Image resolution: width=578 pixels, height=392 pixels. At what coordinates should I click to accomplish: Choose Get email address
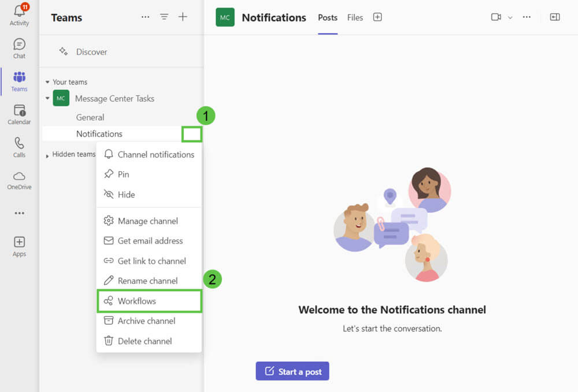149,241
